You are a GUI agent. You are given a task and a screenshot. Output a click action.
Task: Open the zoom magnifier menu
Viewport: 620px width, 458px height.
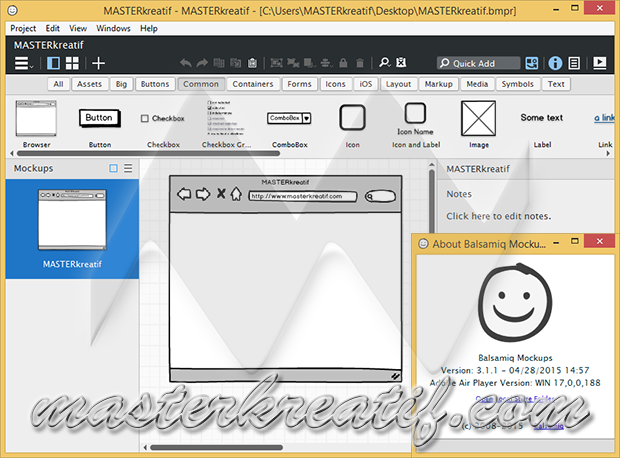(x=384, y=62)
